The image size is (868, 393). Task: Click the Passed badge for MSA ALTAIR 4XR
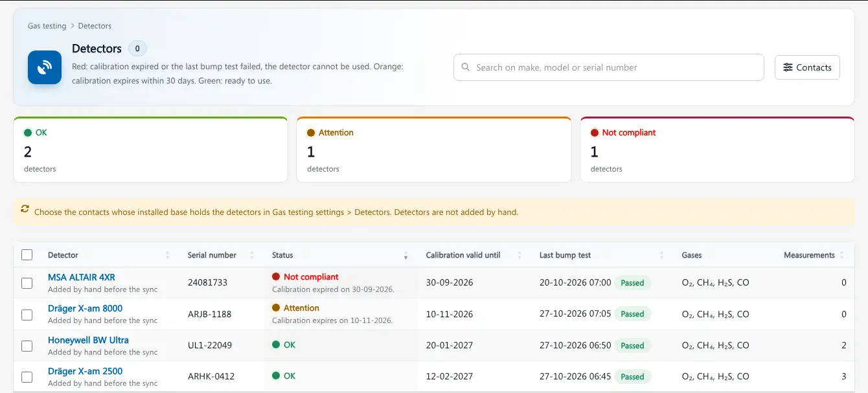[x=632, y=283]
